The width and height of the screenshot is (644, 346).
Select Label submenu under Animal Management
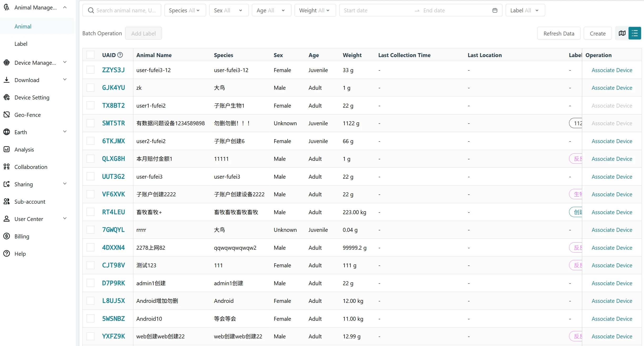(x=21, y=44)
